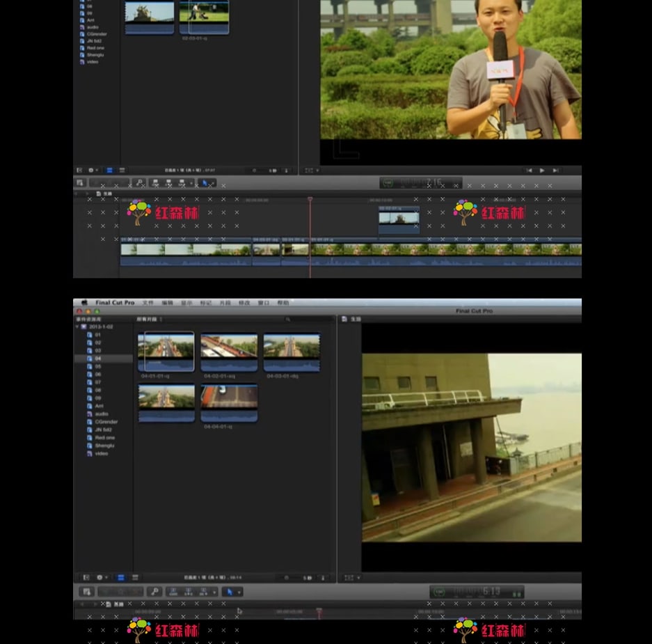Open edit mode dropdown arrow in bottom window
The image size is (652, 644).
[x=214, y=592]
